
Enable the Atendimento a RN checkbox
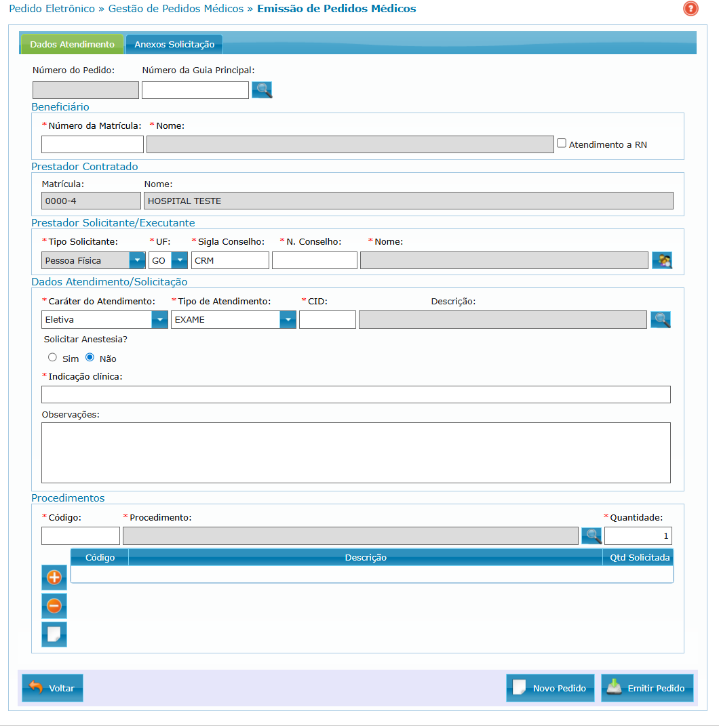click(x=562, y=143)
